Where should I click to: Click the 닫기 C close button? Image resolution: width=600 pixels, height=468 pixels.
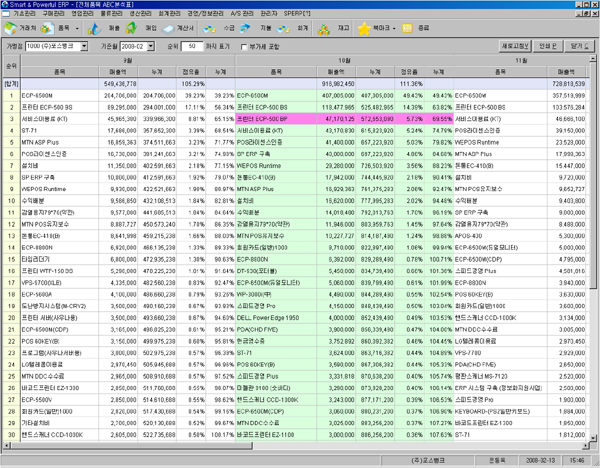tap(580, 46)
